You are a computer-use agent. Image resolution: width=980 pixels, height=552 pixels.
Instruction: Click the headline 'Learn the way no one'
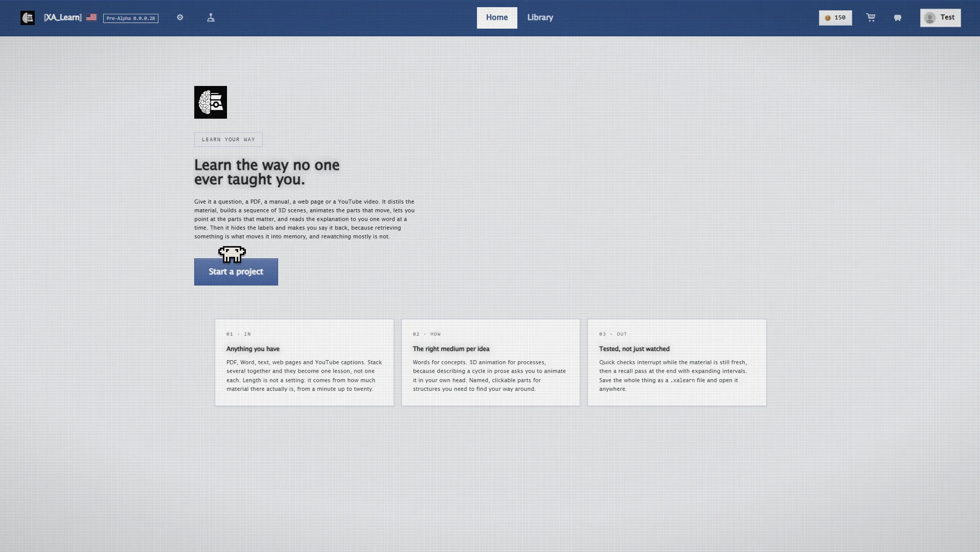[x=267, y=165]
